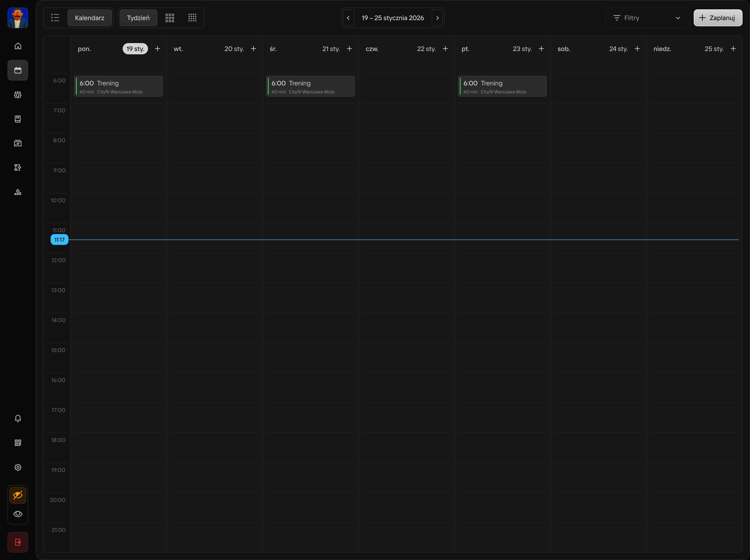Go to next week chevron
The width and height of the screenshot is (750, 560).
point(437,18)
